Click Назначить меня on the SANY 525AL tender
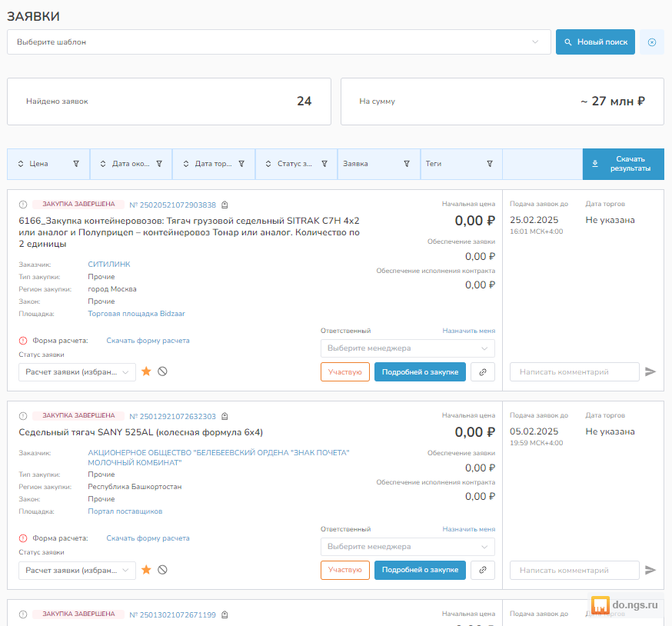The image size is (672, 626). 469,529
